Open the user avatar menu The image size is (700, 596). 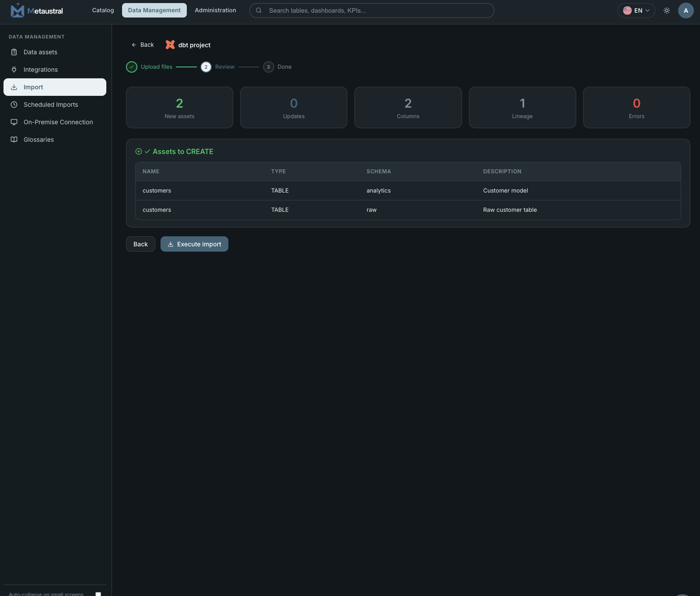point(686,11)
